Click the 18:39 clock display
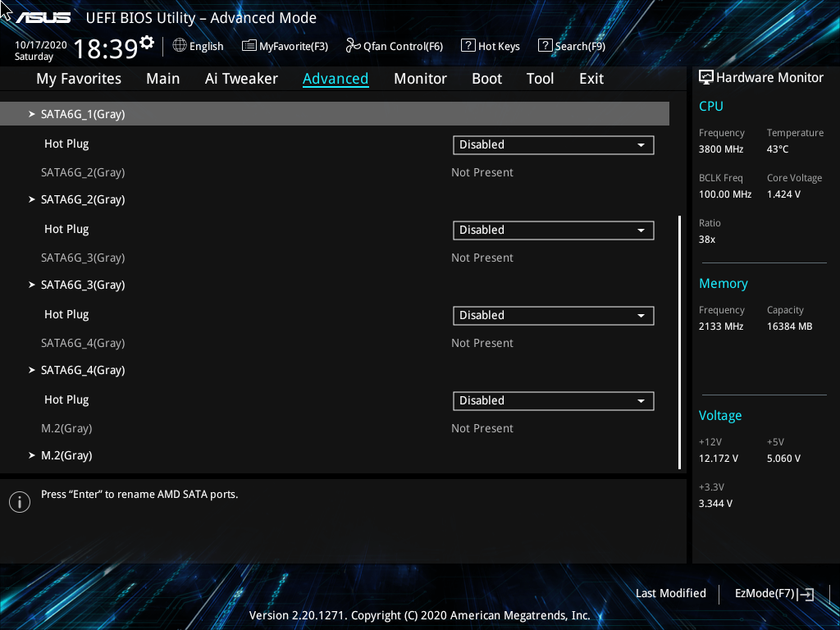Screen dimensions: 840x630 point(106,48)
